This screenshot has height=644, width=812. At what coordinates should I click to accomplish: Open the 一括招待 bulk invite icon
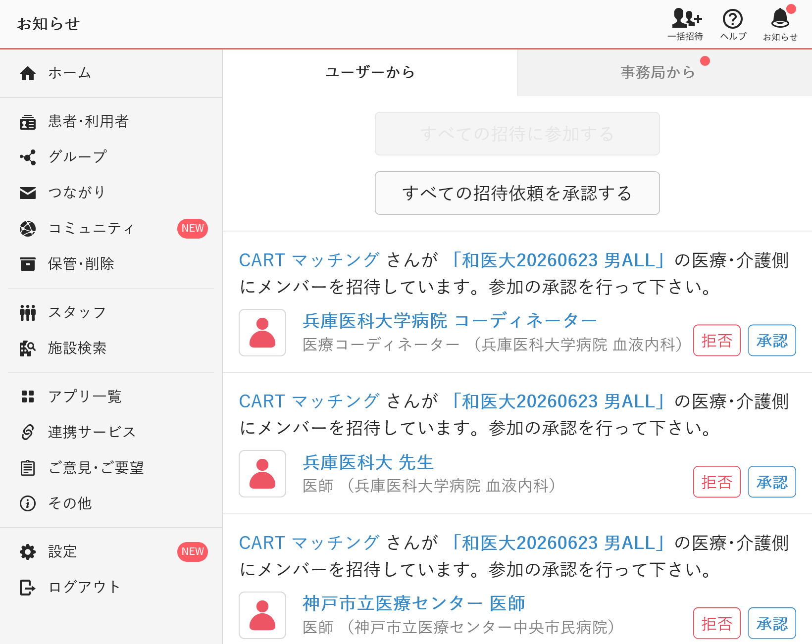tap(686, 18)
